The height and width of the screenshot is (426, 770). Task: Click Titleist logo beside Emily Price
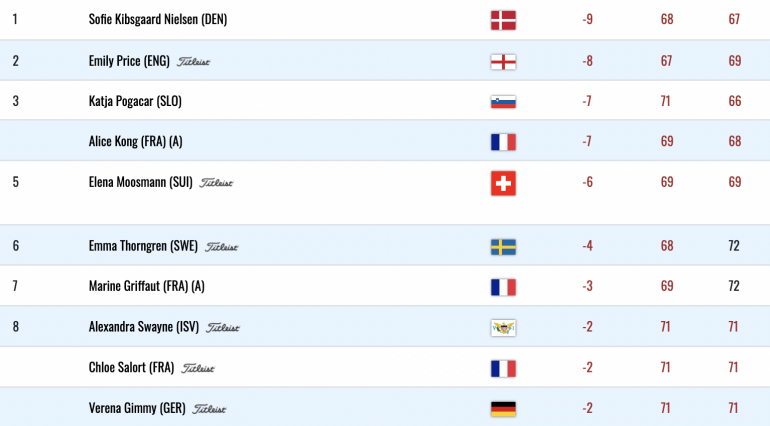193,62
